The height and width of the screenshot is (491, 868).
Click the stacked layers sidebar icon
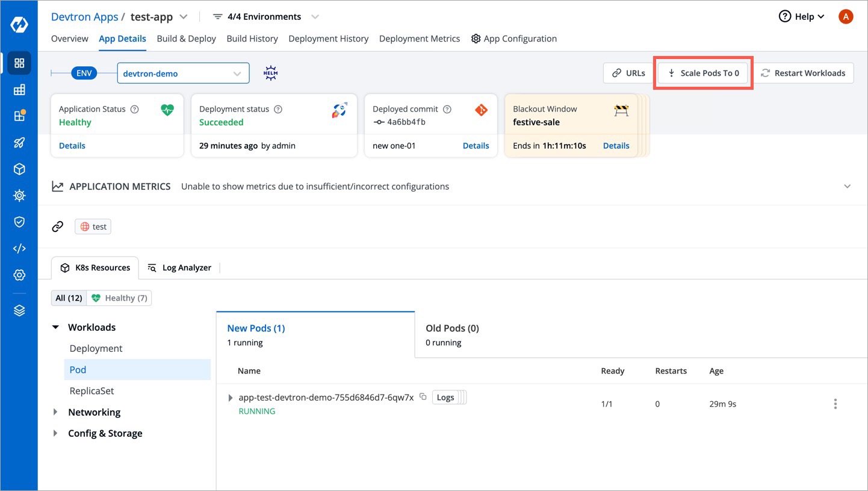19,311
